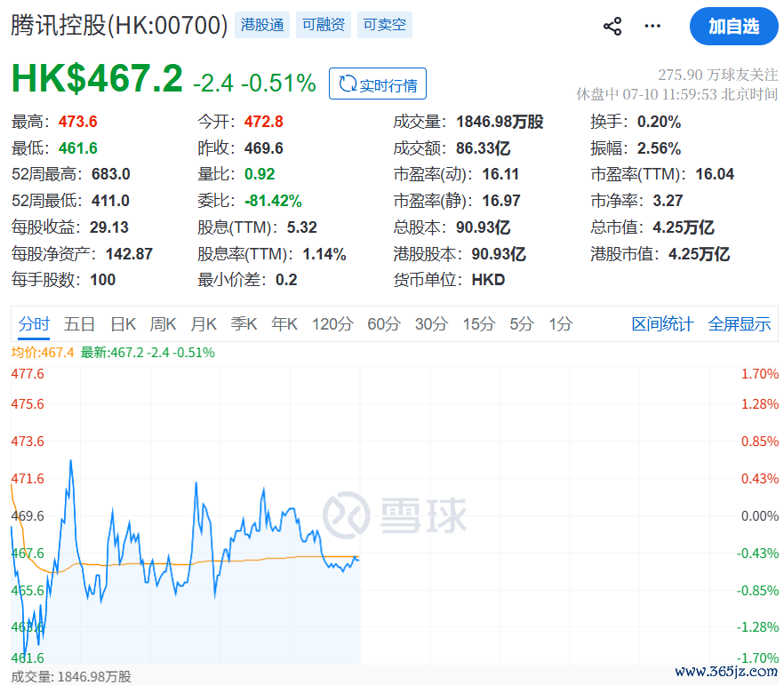
Task: Click the 最小价差 value 0.2
Action: coord(286,280)
